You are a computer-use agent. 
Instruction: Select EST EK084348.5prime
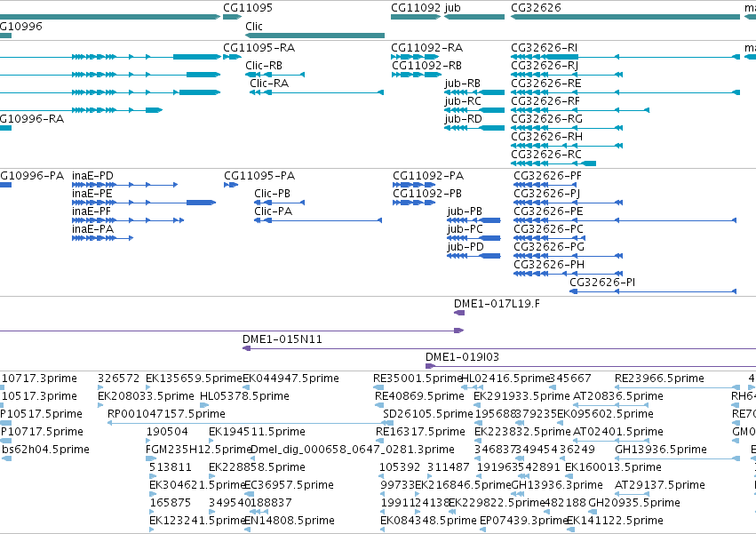pyautogui.click(x=428, y=521)
